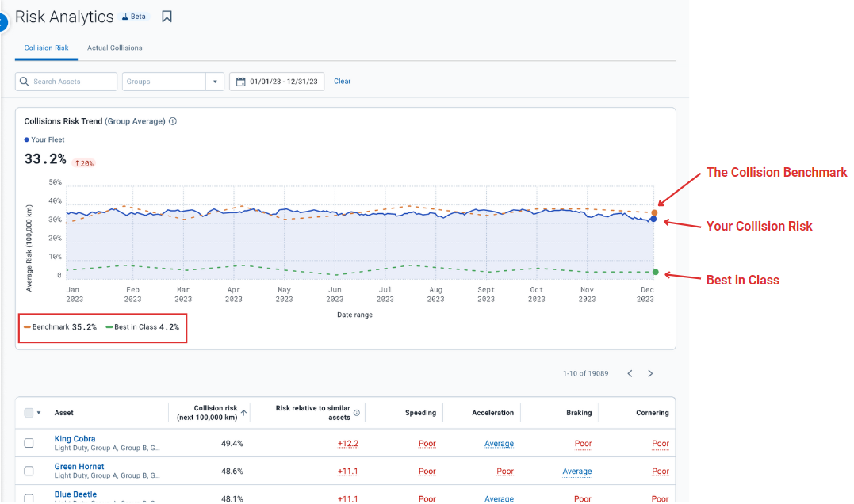Switch to the Actual Collisions tab

tap(114, 48)
